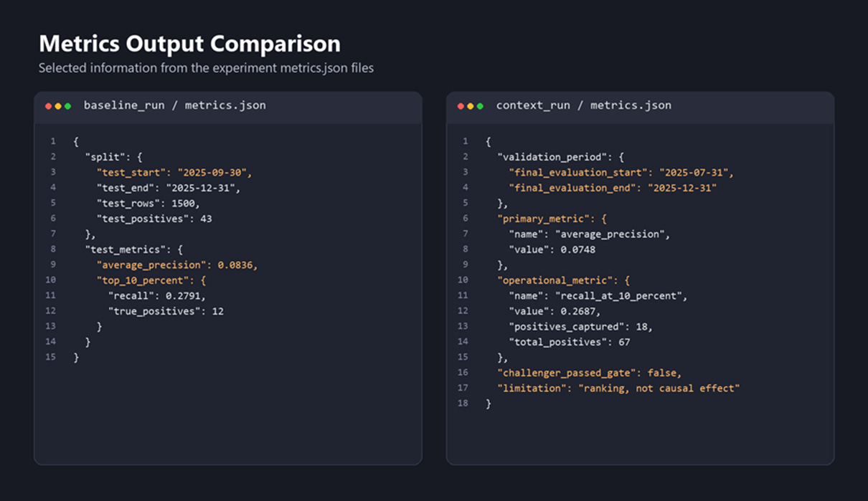
Task: Select the "test_positives": 43 line
Action: coord(154,219)
